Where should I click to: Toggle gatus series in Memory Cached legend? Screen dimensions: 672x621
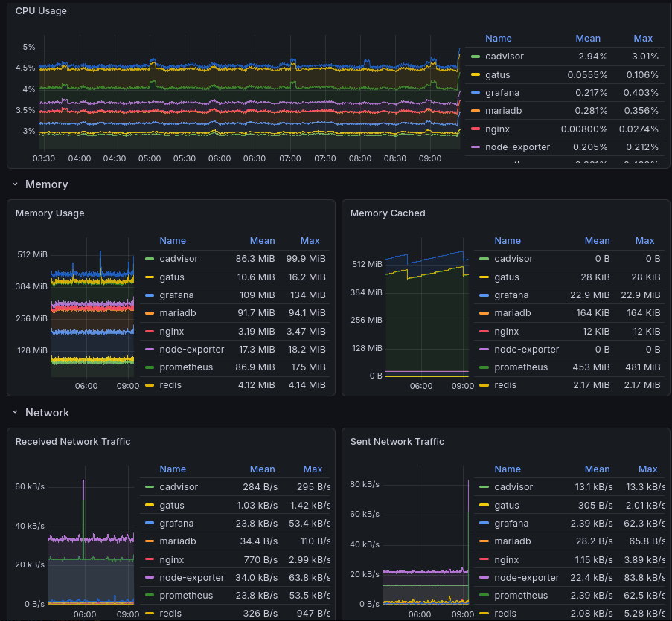(x=507, y=277)
